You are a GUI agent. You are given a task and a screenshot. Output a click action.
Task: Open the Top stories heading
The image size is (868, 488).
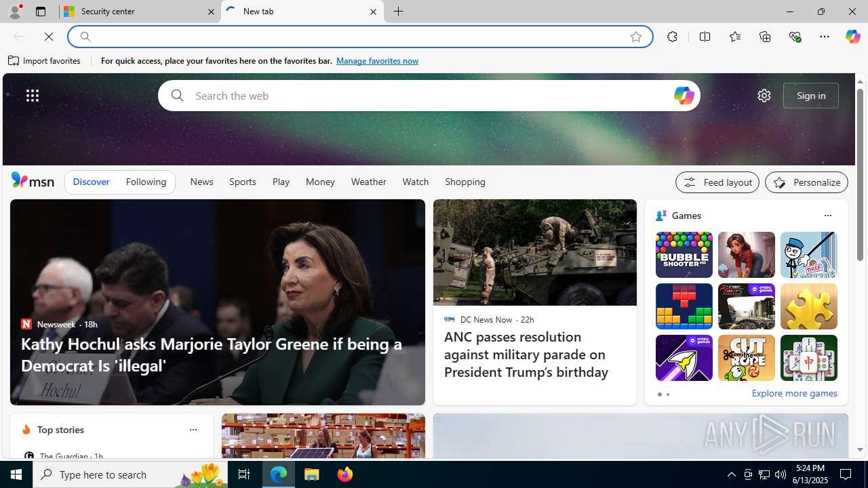click(60, 430)
